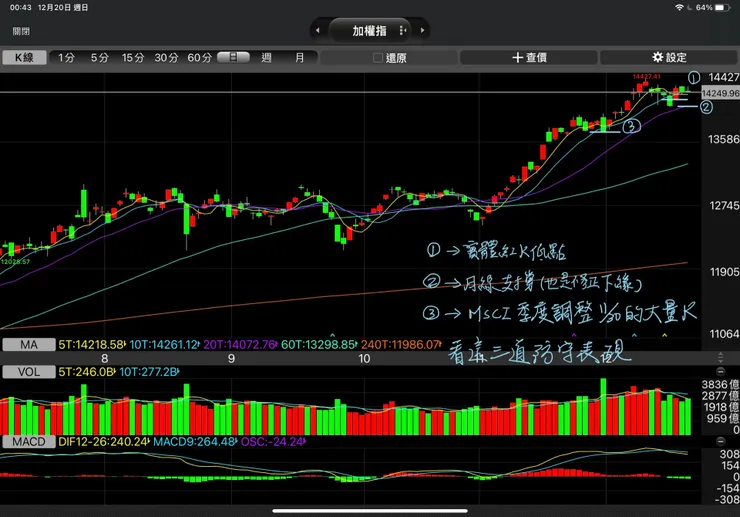Tap the chart resize handle beside the date axis
This screenshot has width=740, height=517.
pyautogui.click(x=720, y=357)
